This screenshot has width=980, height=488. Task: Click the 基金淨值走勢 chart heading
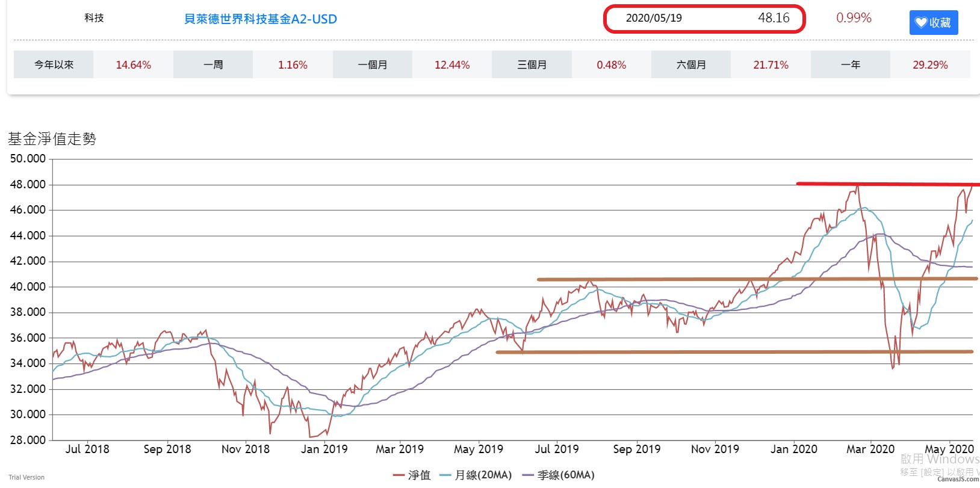(x=52, y=139)
